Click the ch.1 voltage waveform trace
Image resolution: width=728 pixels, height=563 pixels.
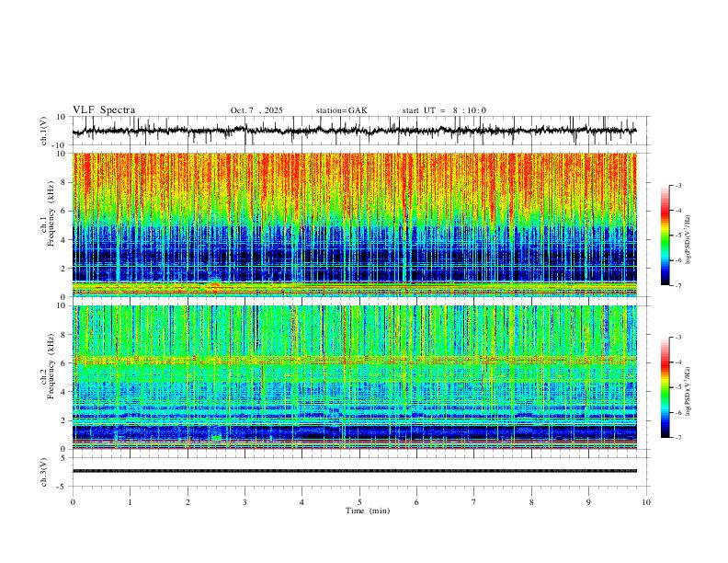pyautogui.click(x=354, y=131)
